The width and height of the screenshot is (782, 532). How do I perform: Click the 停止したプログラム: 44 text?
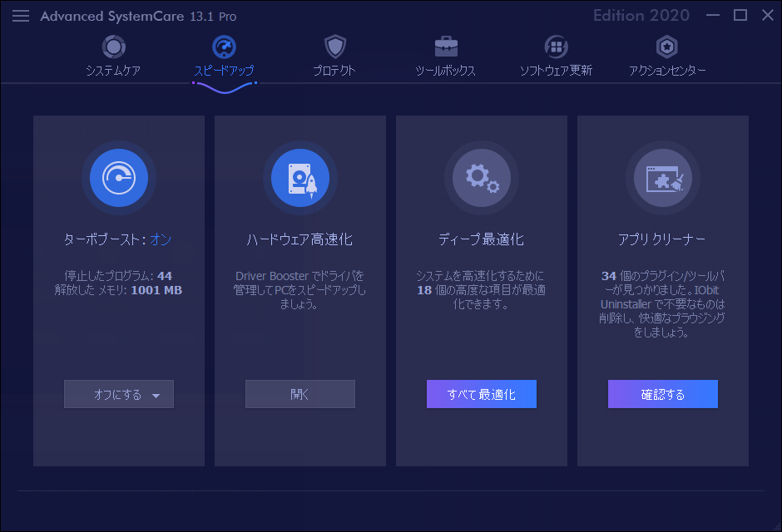118,276
